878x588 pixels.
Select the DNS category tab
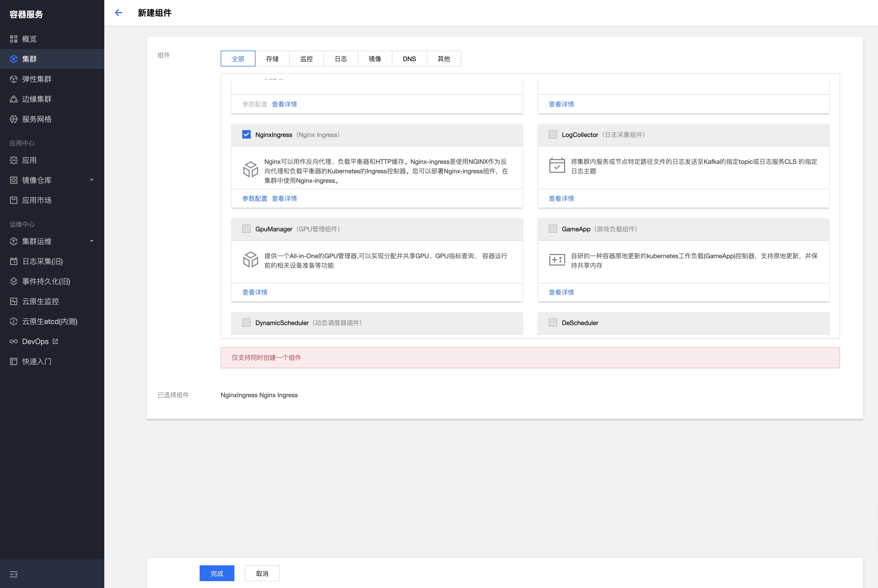(409, 59)
